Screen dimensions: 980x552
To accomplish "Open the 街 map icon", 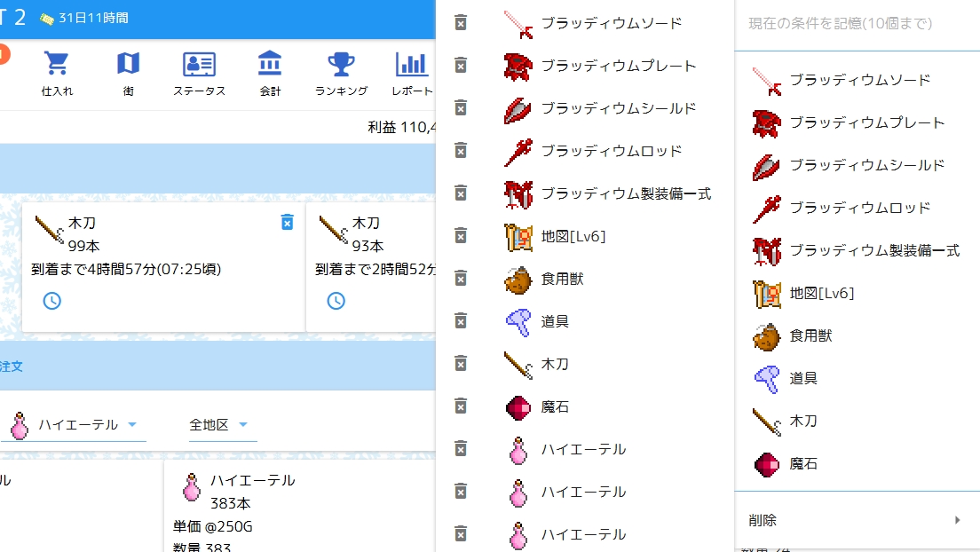I will click(x=128, y=65).
